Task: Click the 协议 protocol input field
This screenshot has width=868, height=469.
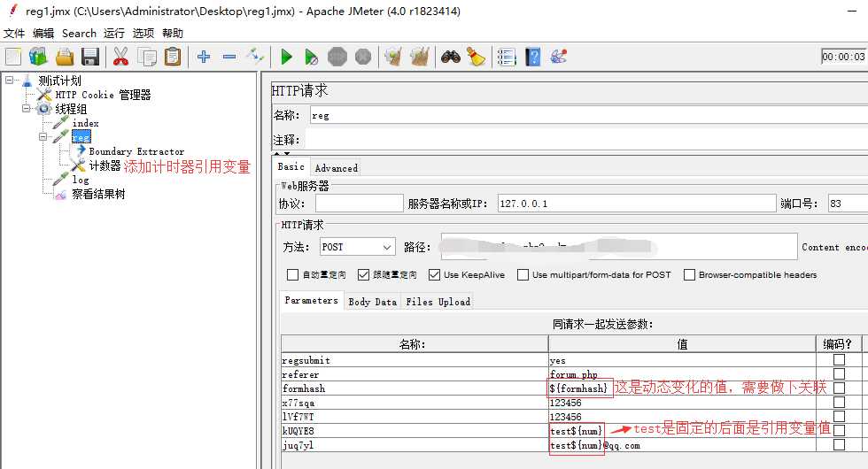Action: pyautogui.click(x=360, y=204)
